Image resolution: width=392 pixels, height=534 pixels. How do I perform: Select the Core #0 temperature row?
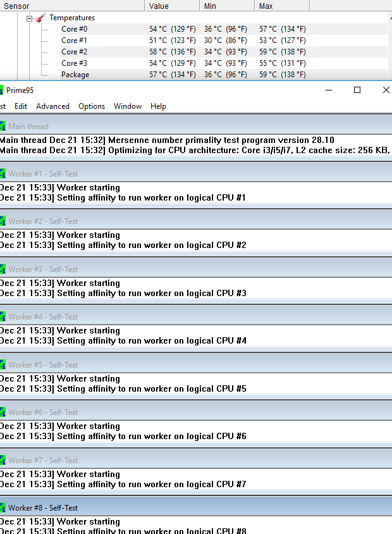pos(224,29)
